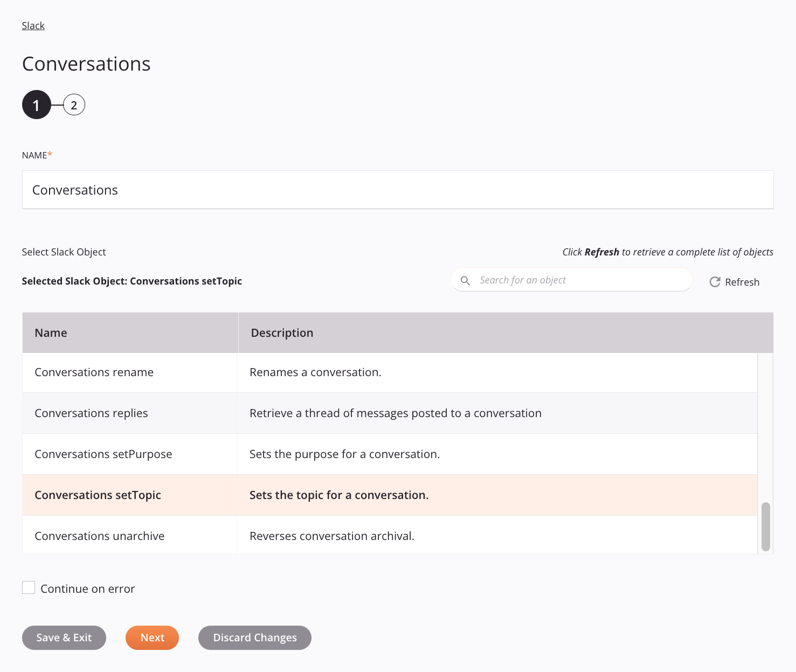Click the Description column header

pos(506,332)
